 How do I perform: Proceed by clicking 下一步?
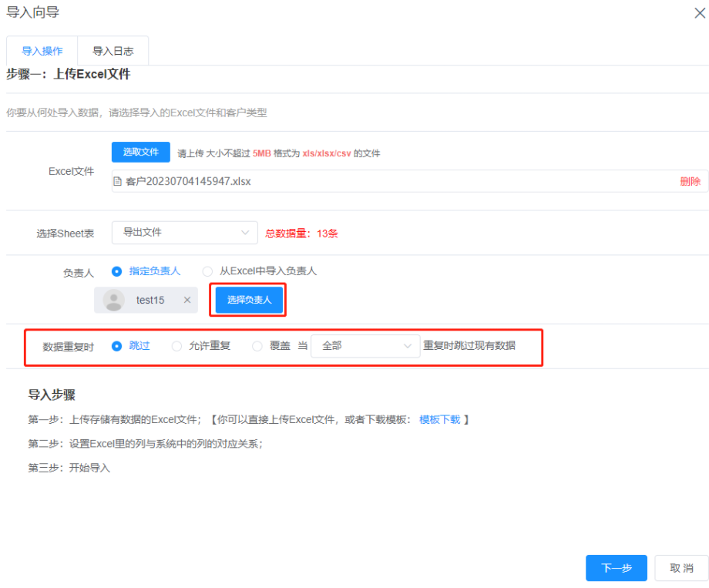click(x=616, y=567)
